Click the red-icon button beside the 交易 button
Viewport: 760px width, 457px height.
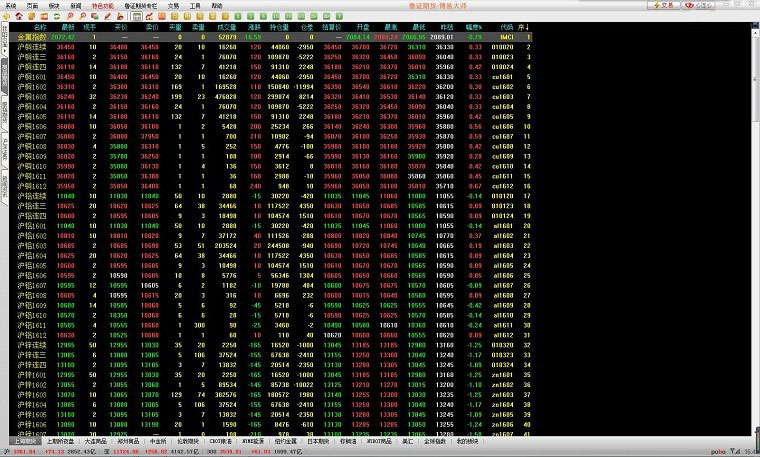[698, 5]
